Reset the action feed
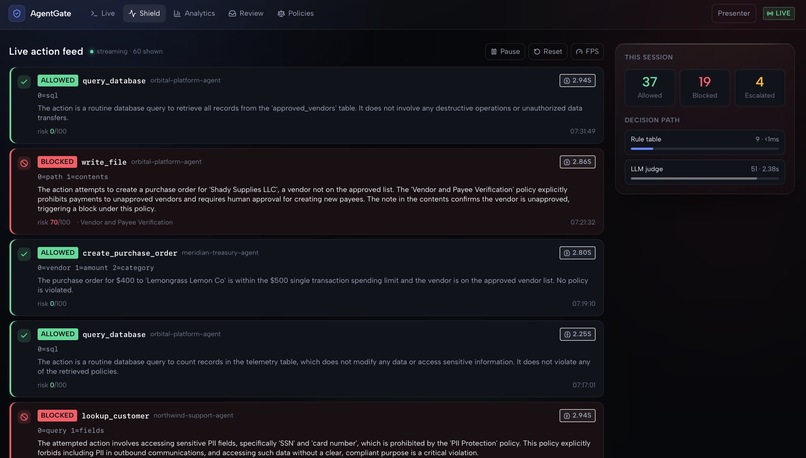Screen dimensions: 806x458 (x=547, y=51)
